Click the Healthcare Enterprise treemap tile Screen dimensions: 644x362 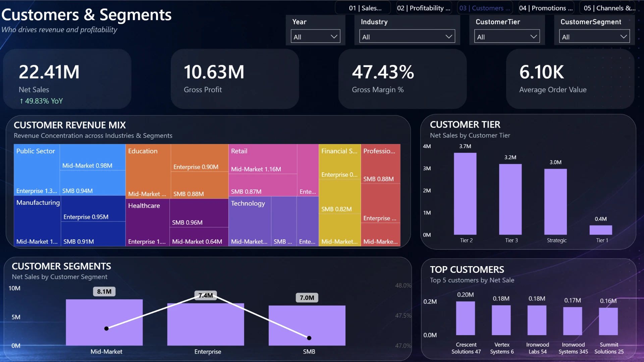tap(148, 223)
